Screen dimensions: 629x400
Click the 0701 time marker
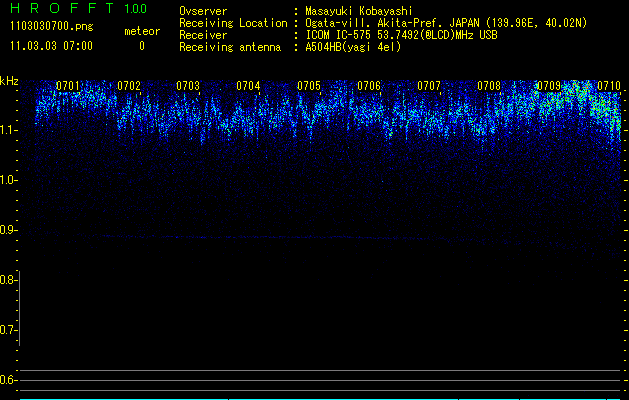pyautogui.click(x=69, y=86)
